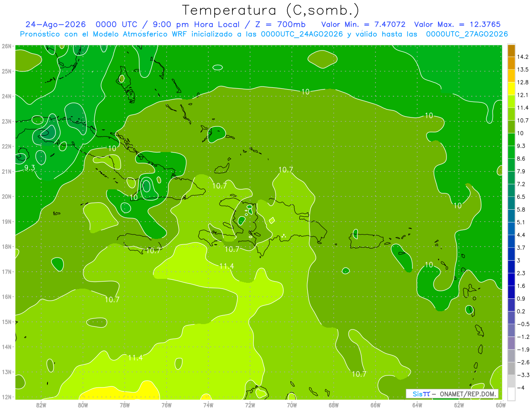This screenshot has height=411, width=532.
Task: Click the '24N' latitude axis label
Action: [x=7, y=96]
